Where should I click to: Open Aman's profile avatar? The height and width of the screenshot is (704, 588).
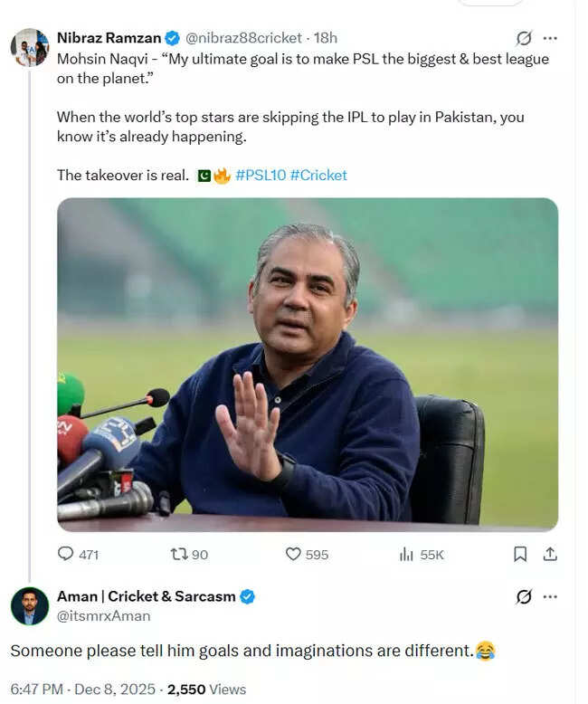click(30, 605)
